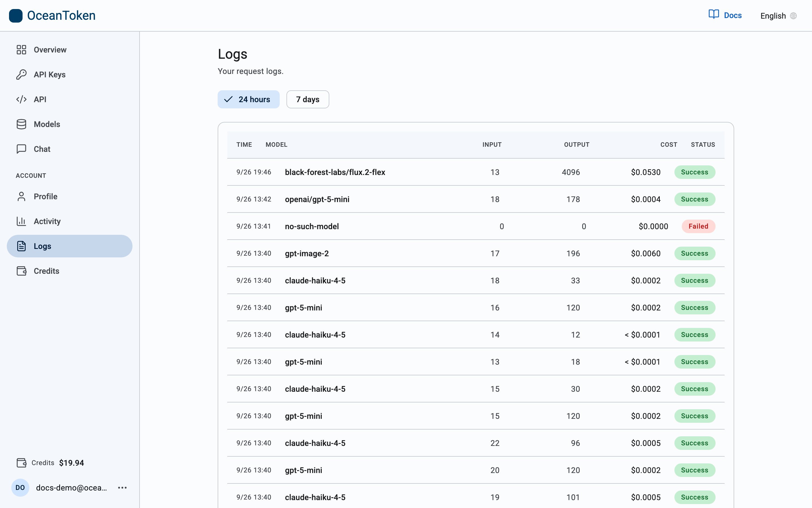This screenshot has width=812, height=508.
Task: Click the docs-demo account email
Action: tap(71, 487)
